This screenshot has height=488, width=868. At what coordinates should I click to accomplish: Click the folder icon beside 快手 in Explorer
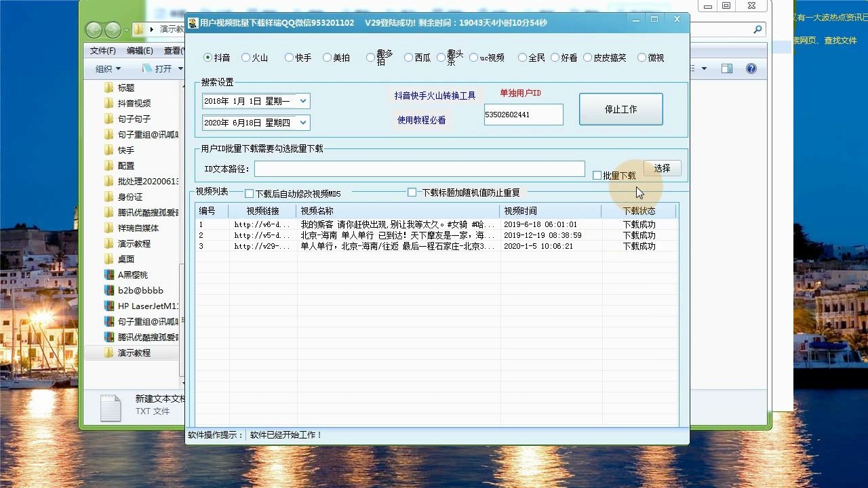pyautogui.click(x=108, y=150)
